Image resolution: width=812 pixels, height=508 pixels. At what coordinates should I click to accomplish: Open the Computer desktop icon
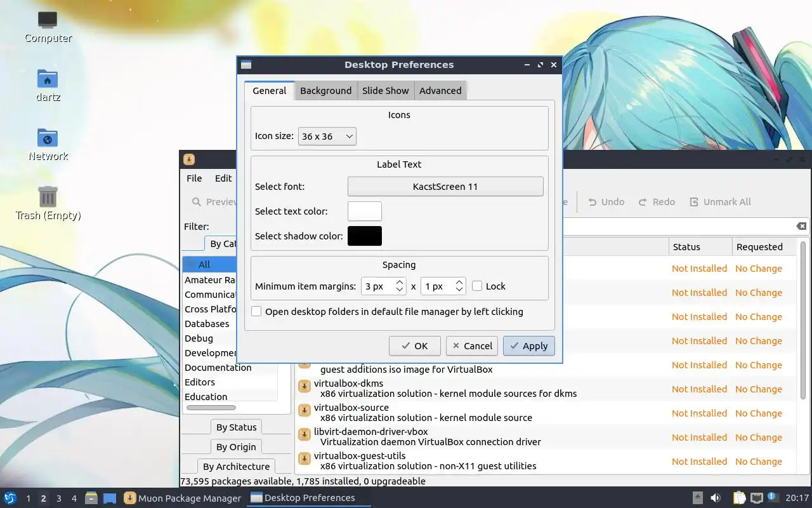click(x=48, y=20)
